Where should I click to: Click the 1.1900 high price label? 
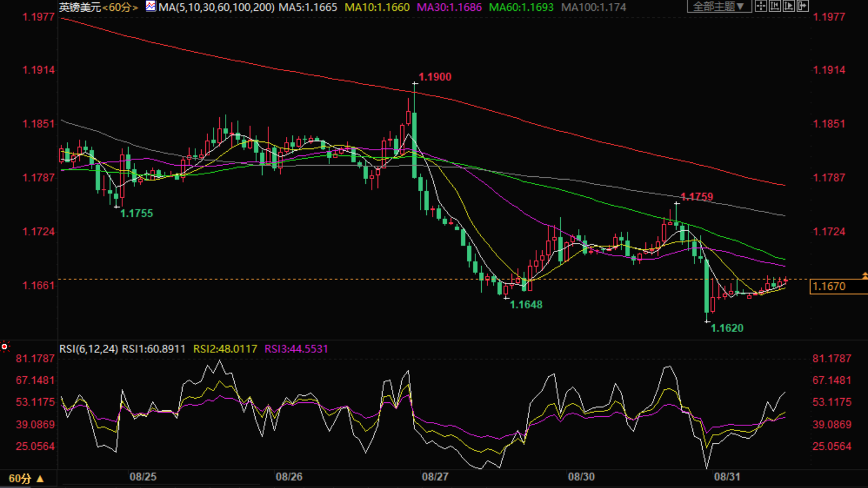[435, 77]
